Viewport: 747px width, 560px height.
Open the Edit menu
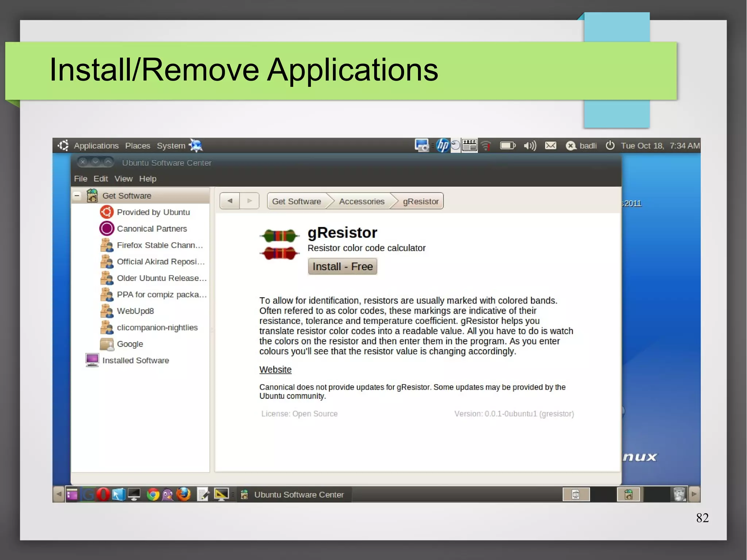(101, 179)
